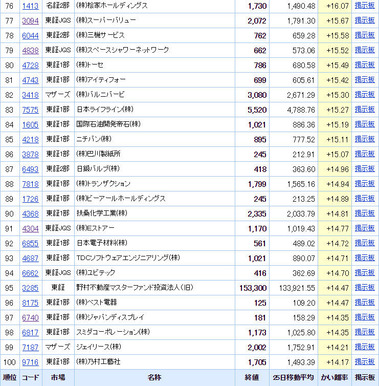Open 掲示板 link in rank 79 row

pyautogui.click(x=365, y=50)
